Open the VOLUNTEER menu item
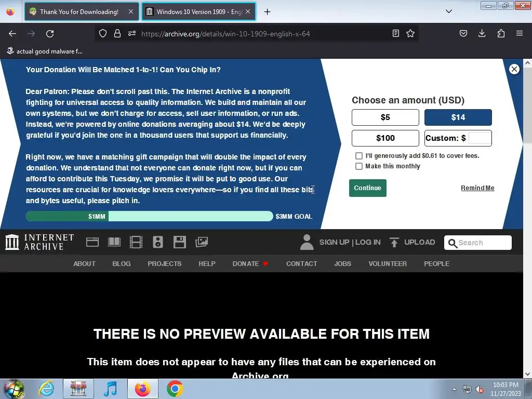This screenshot has height=399, width=532. (388, 263)
